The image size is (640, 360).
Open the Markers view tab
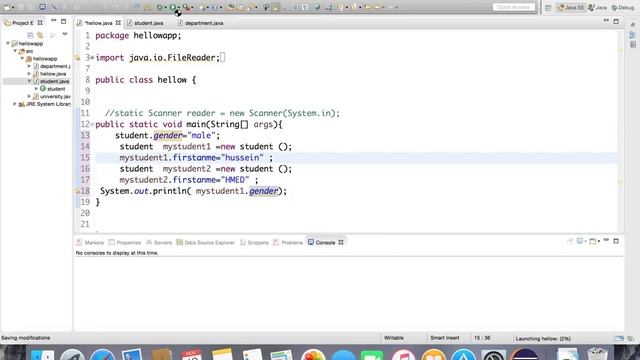click(90, 242)
